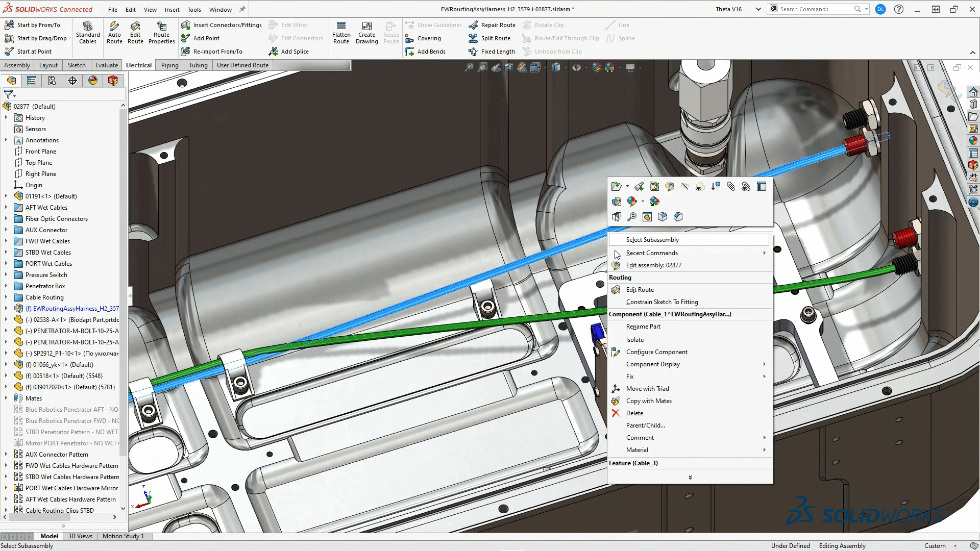Open the ConfigurationManager tab icon
The image size is (980, 551).
click(52, 81)
